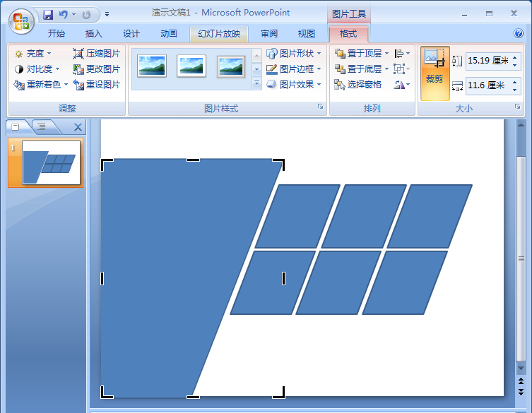The height and width of the screenshot is (413, 532).
Task: Switch to the slides thumbnail pane tab
Action: (x=16, y=127)
